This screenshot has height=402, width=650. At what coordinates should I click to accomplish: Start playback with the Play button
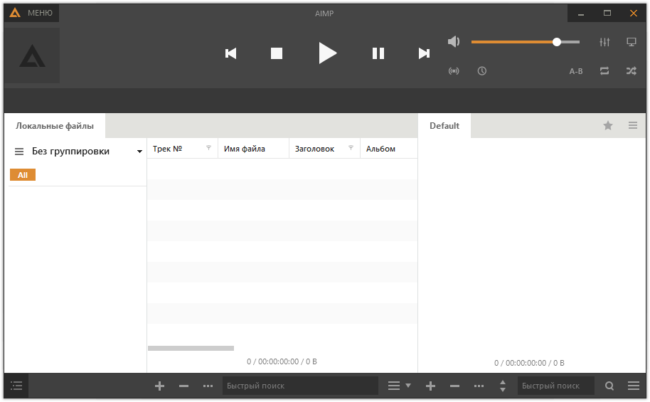327,53
